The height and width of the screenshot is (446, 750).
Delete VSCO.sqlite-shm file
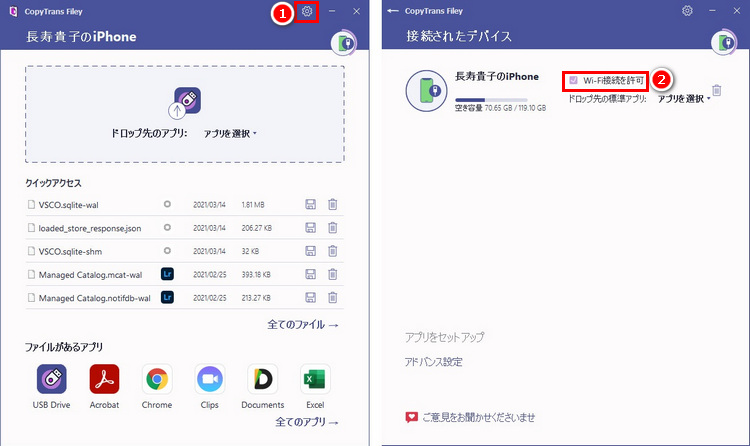pyautogui.click(x=332, y=251)
